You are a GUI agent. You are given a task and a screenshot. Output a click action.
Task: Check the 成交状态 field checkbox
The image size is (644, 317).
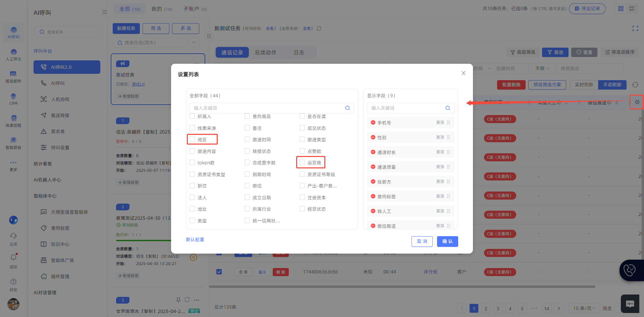point(302,128)
